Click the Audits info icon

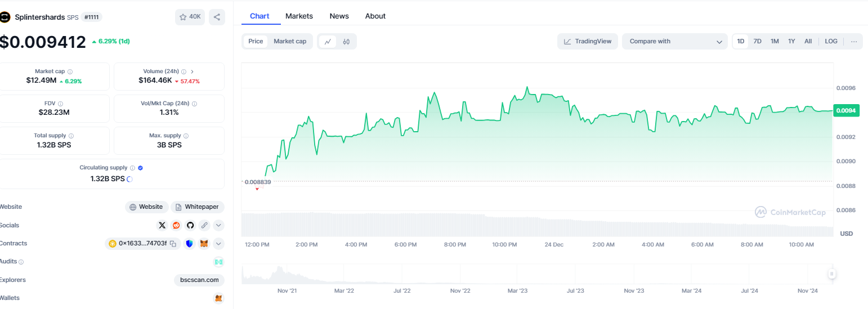(x=21, y=262)
